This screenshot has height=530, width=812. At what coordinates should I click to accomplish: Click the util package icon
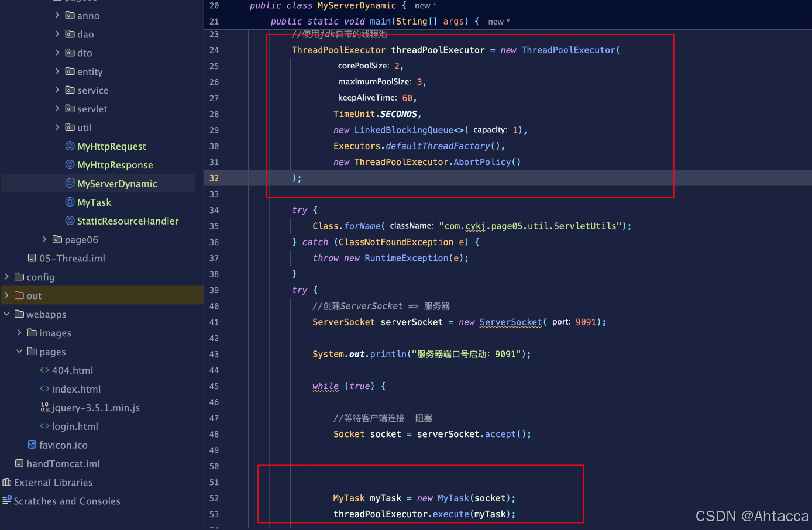coord(70,128)
